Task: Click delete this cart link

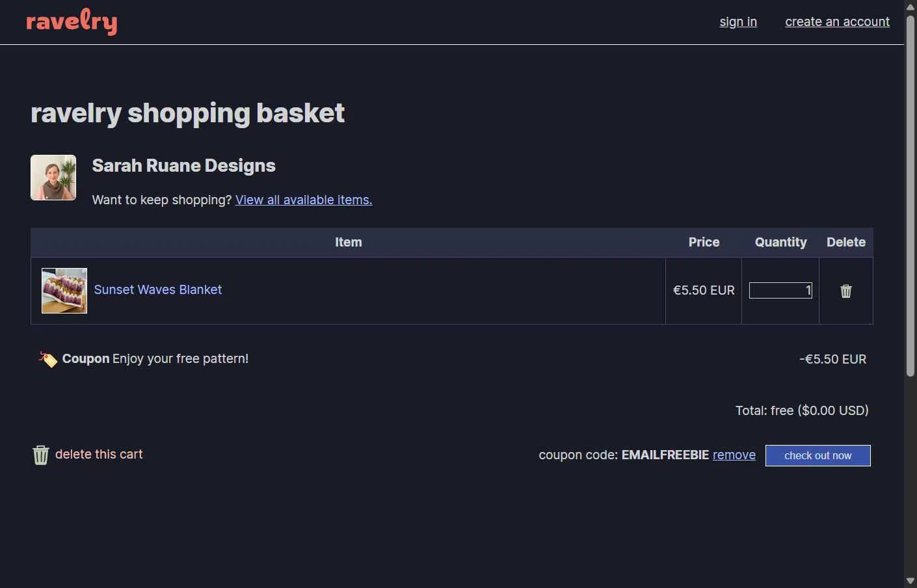Action: tap(99, 454)
